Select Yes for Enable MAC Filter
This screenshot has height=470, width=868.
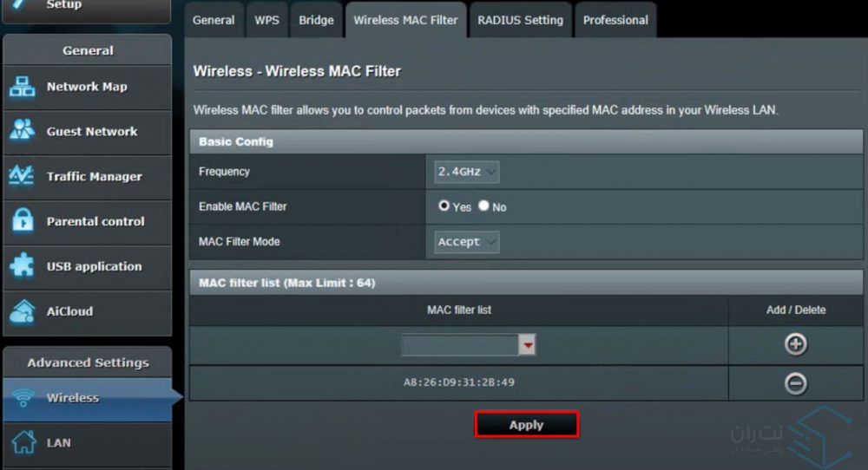pyautogui.click(x=444, y=206)
